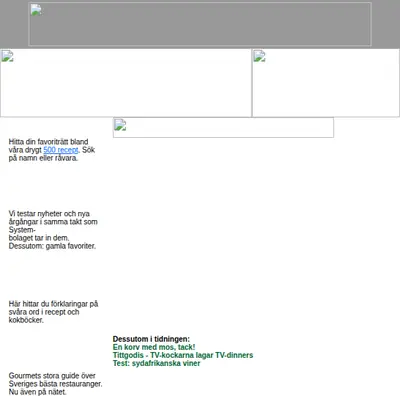Click text 'Här hittar du förklaringar på'
The height and width of the screenshot is (396, 400).
coord(53,304)
